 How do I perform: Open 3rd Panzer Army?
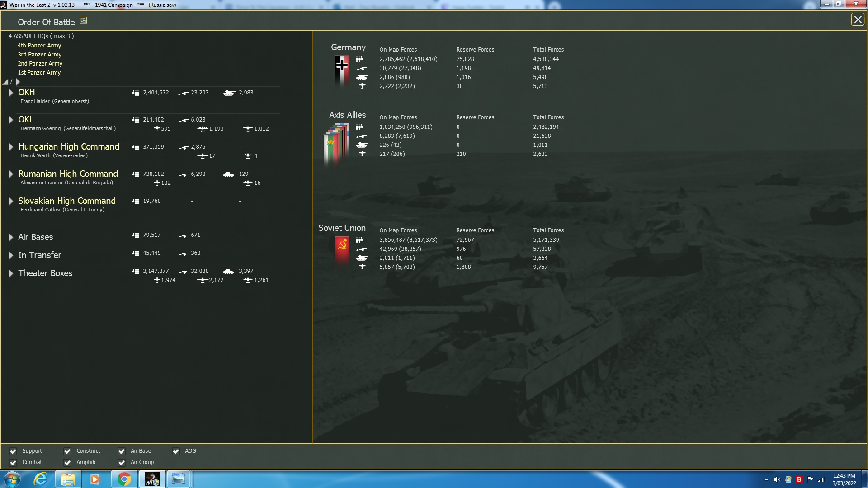[x=39, y=55]
